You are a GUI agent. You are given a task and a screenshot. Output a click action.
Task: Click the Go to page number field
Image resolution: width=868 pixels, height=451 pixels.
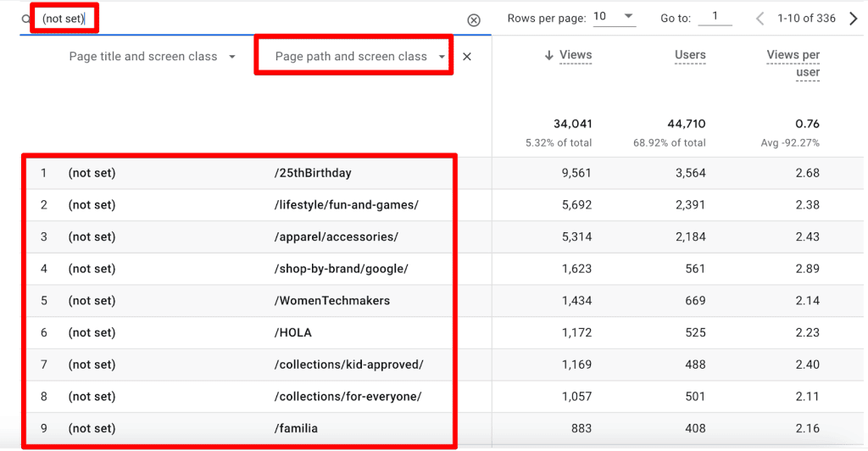pos(715,17)
